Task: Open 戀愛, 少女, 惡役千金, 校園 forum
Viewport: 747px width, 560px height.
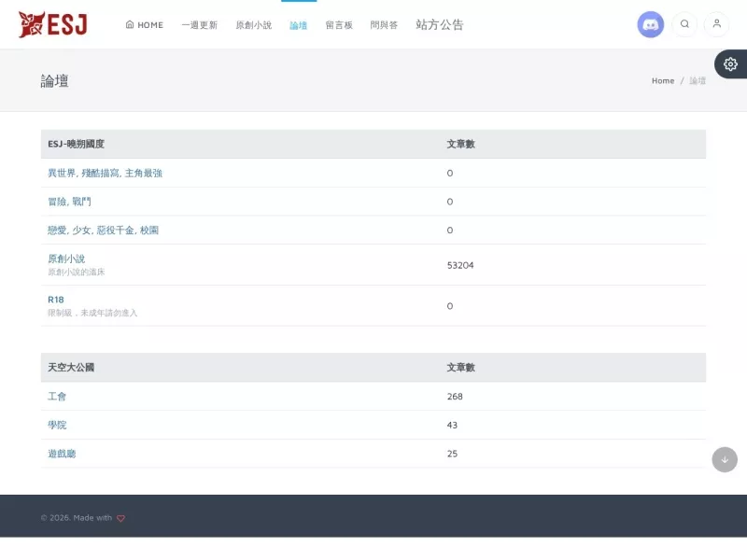Action: click(103, 230)
